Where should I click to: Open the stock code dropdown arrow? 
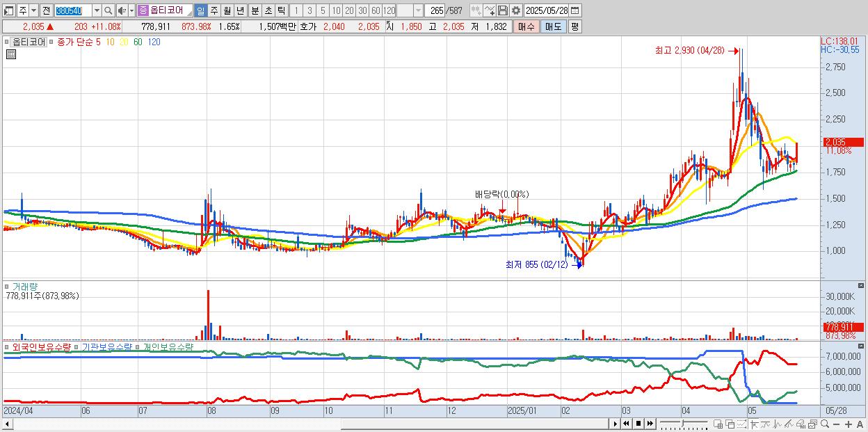pos(97,10)
